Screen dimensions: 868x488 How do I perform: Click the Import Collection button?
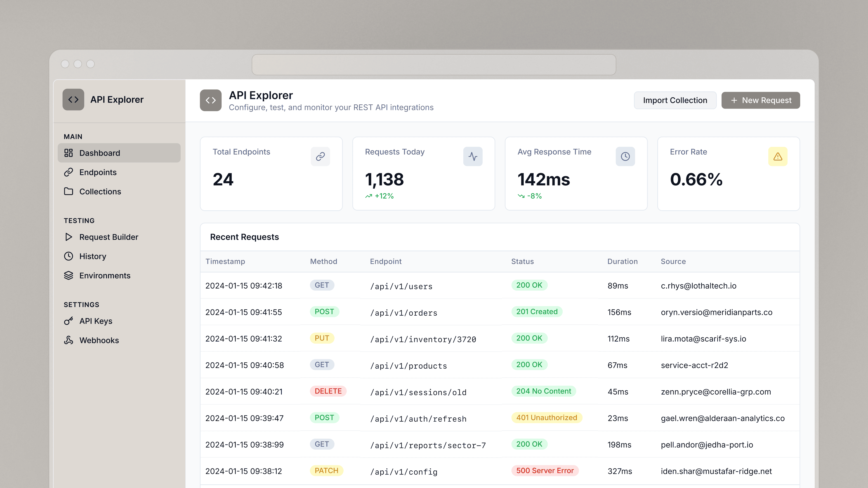[675, 100]
